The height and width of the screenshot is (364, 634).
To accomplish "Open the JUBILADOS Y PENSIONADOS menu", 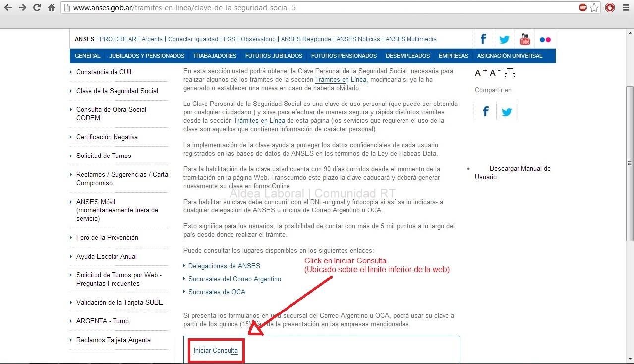I will point(147,56).
